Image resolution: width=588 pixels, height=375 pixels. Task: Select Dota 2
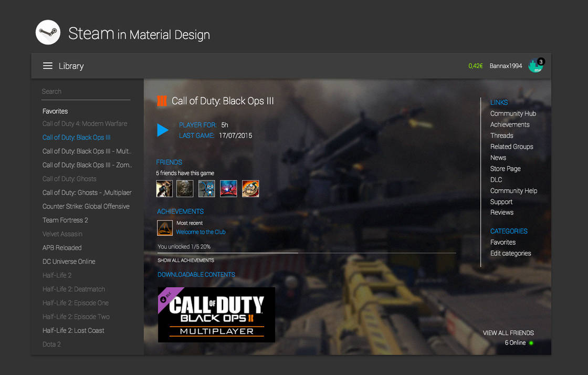point(51,344)
